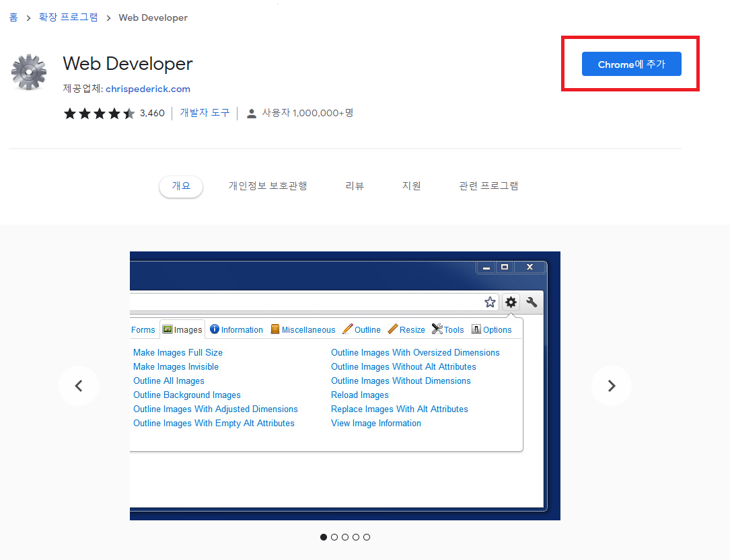This screenshot has width=730, height=560.
Task: Click the wrench icon in screenshot toolbar
Action: coord(532,303)
